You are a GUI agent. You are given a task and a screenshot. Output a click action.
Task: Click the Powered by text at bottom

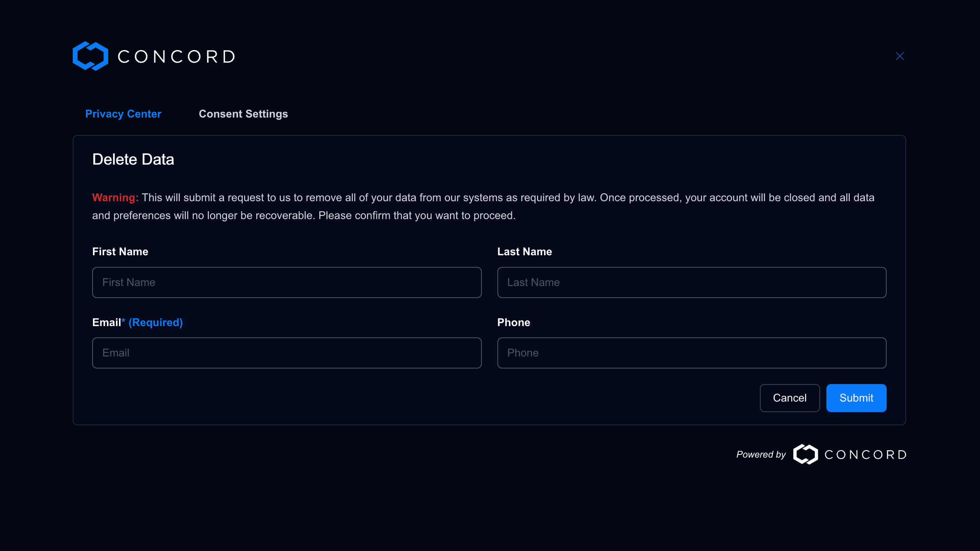point(761,454)
